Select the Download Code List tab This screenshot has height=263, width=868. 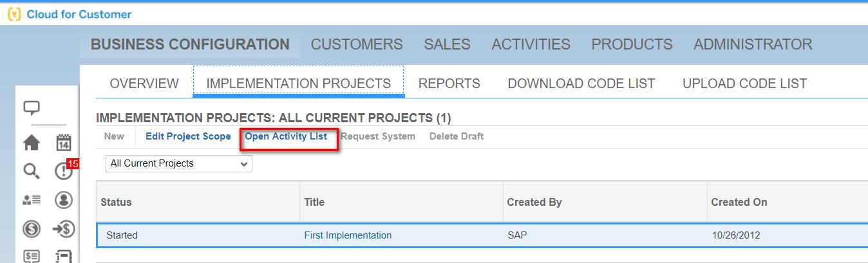(581, 84)
